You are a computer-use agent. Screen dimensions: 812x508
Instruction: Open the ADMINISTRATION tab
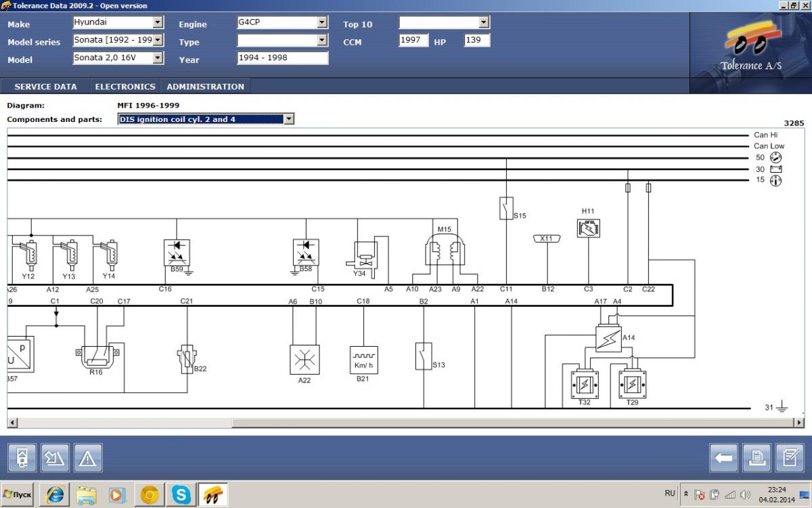pos(205,87)
